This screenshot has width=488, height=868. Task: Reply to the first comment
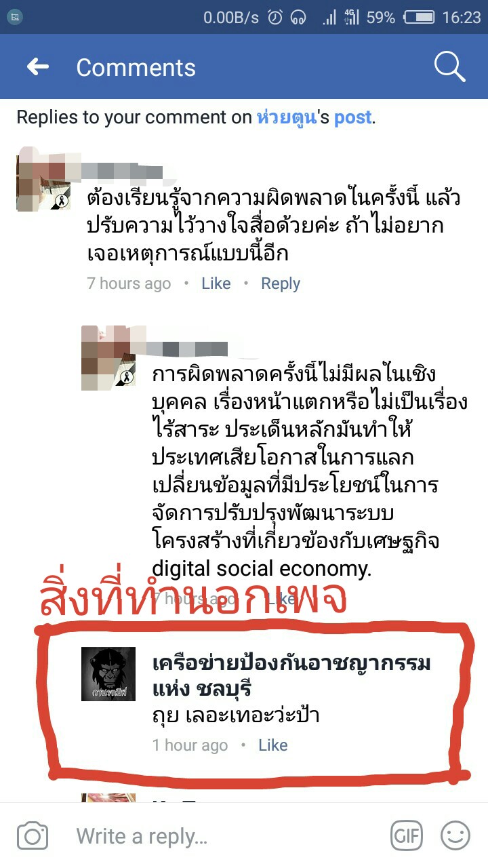[281, 283]
